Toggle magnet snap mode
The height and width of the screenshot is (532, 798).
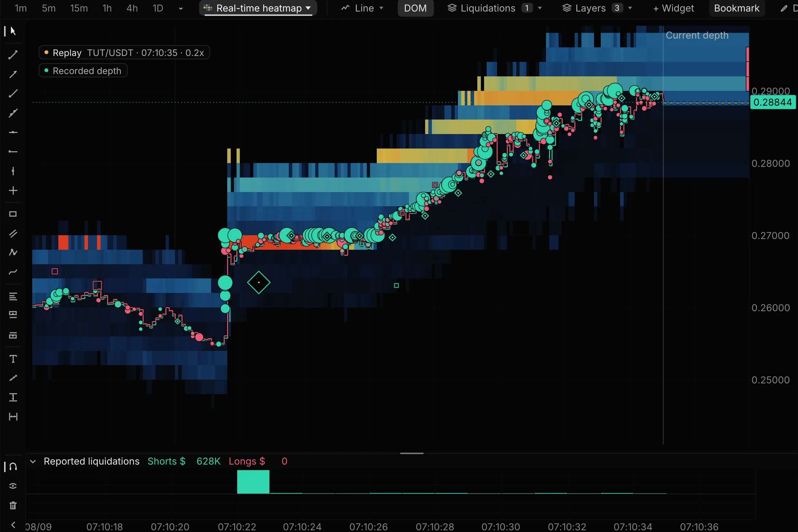[x=13, y=467]
